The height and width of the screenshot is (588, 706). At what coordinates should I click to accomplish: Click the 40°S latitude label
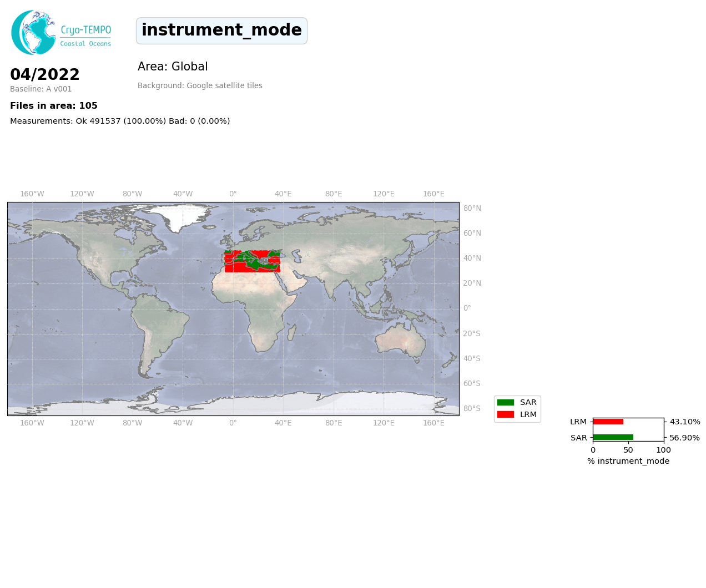coord(472,358)
